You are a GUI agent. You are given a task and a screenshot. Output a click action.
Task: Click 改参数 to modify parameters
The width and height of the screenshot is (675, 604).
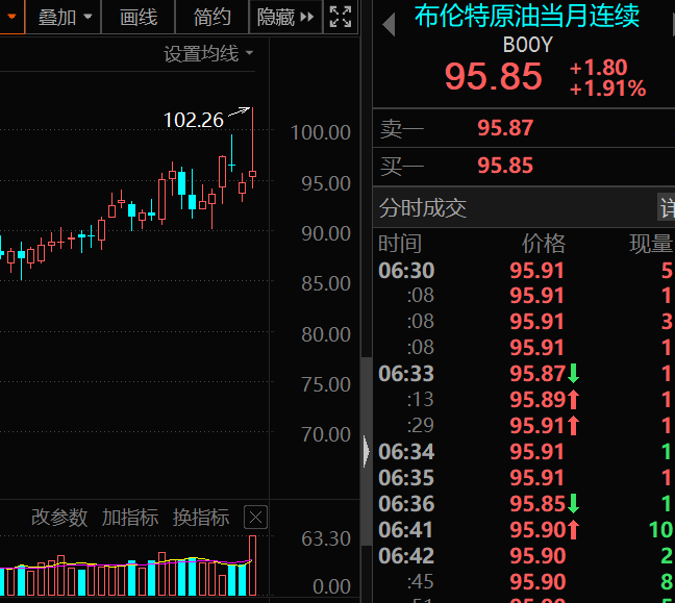click(59, 517)
